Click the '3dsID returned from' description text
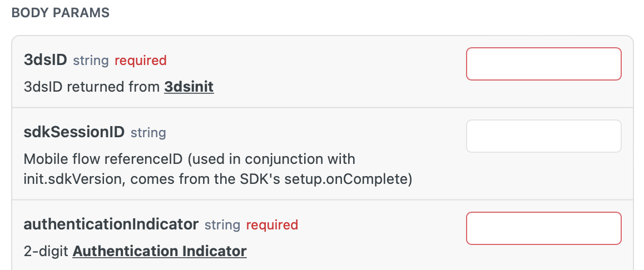This screenshot has width=644, height=270. 92,87
